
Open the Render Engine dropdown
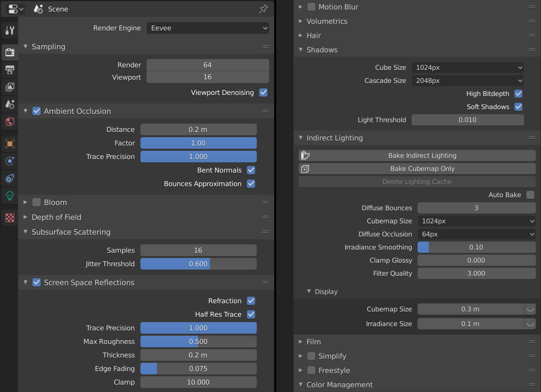(x=207, y=28)
